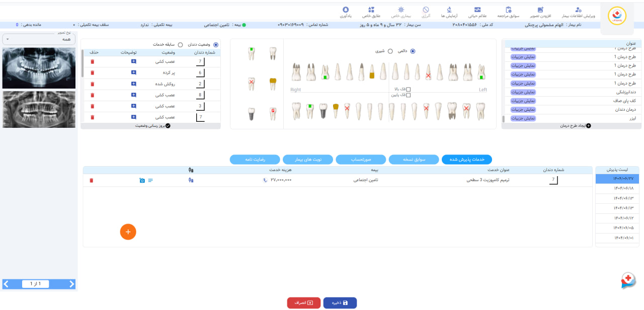644x310 pixels.
Task: Open the نوبت های بیمار tab
Action: tap(308, 159)
